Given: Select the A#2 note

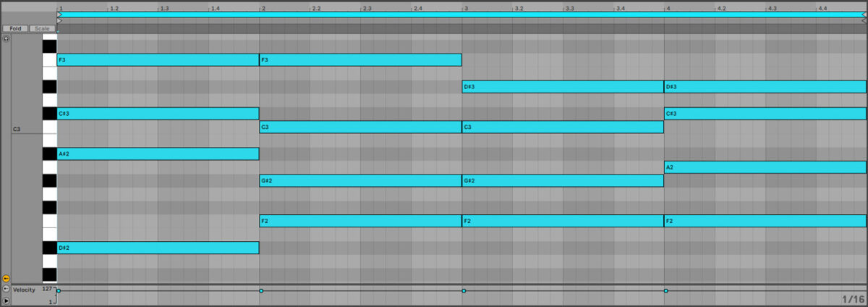Looking at the screenshot, I should pos(158,153).
